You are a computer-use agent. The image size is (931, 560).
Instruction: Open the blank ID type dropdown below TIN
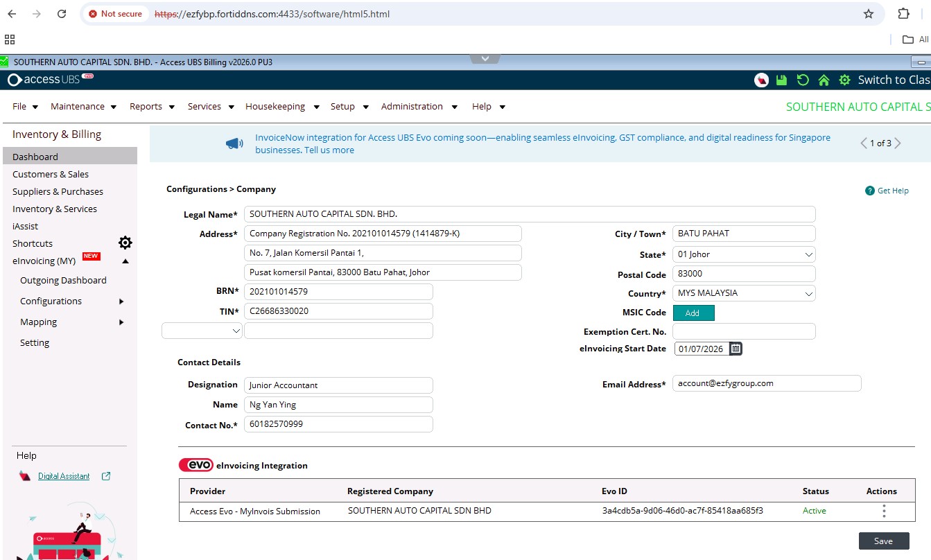pos(202,331)
